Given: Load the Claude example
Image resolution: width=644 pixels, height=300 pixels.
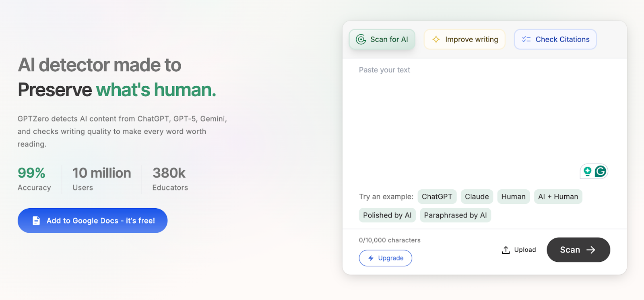Looking at the screenshot, I should point(477,197).
